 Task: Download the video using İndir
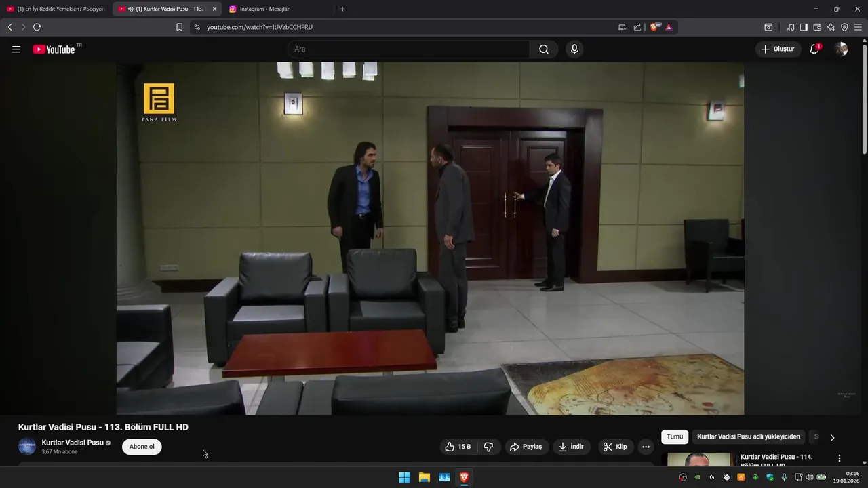click(x=571, y=447)
